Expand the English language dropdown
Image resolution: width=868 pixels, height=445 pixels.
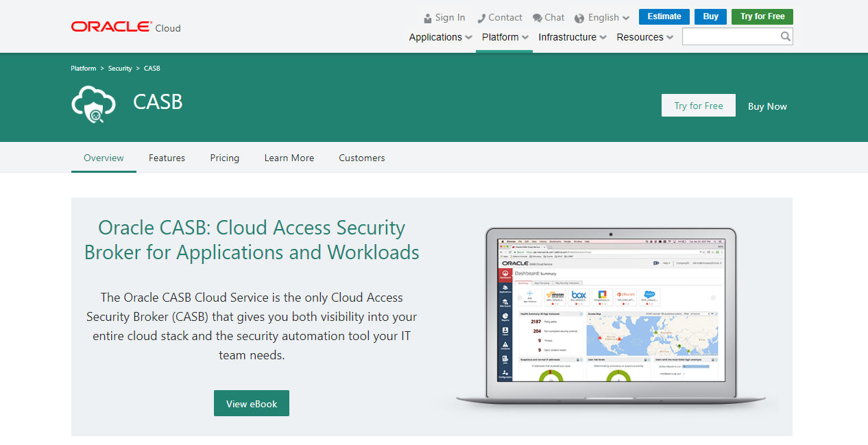(x=609, y=18)
